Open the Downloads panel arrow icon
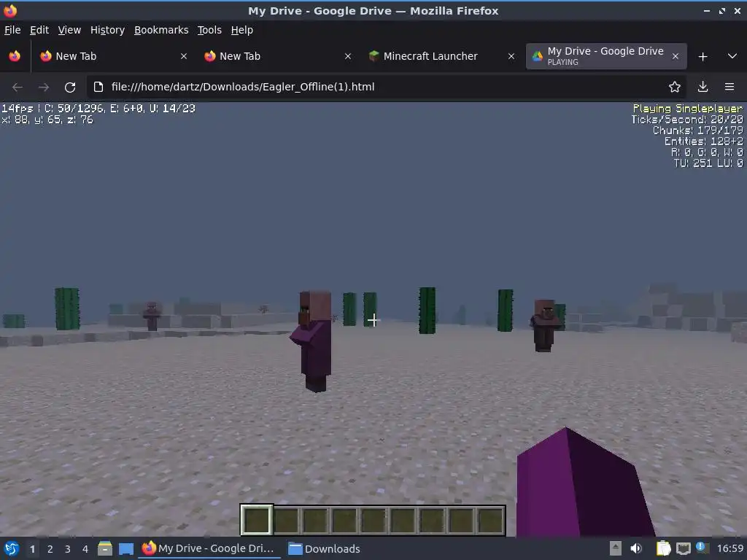Viewport: 747px width, 560px height. click(x=703, y=87)
